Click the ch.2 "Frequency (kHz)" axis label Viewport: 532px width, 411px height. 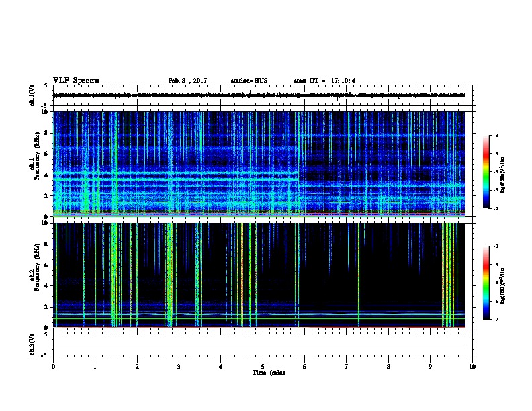[x=37, y=267]
